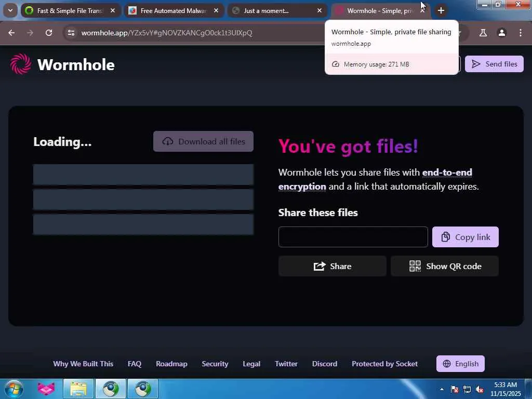This screenshot has height=399, width=532.
Task: Close the Just a moment tab
Action: coord(320,10)
